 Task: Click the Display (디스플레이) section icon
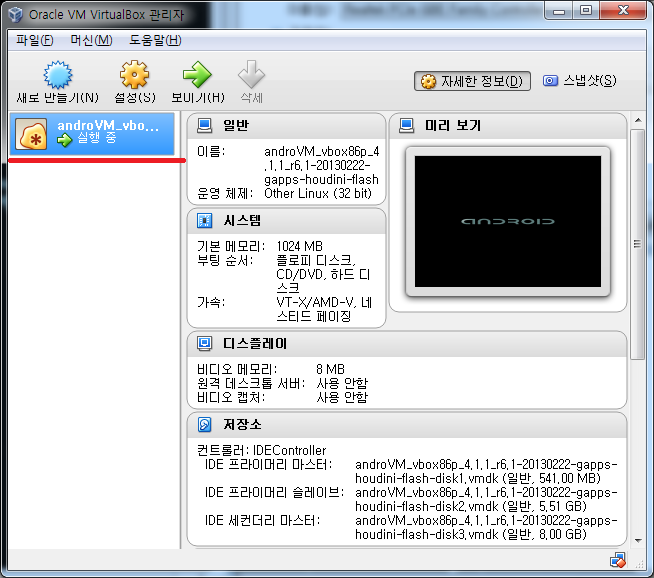click(204, 343)
